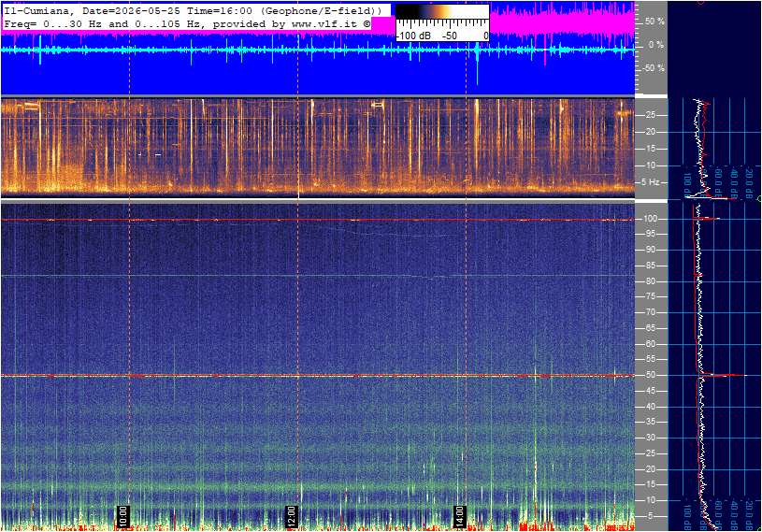This screenshot has width=762, height=532.
Task: Click the -50 % waveform amplitude label
Action: (654, 68)
